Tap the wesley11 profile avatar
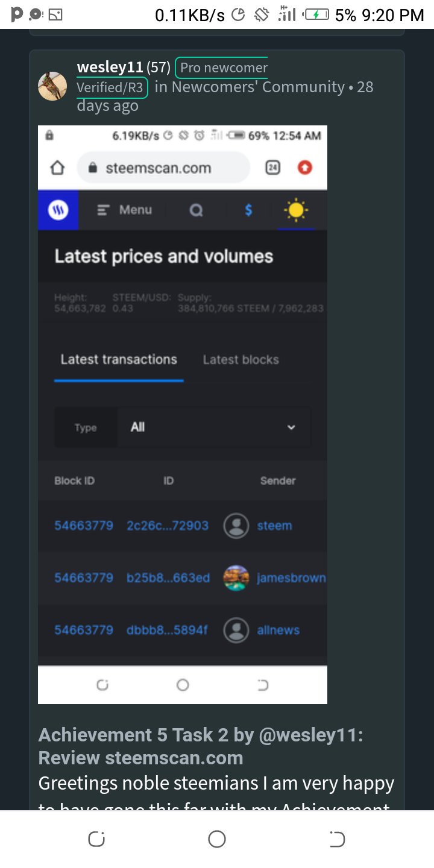 [52, 86]
